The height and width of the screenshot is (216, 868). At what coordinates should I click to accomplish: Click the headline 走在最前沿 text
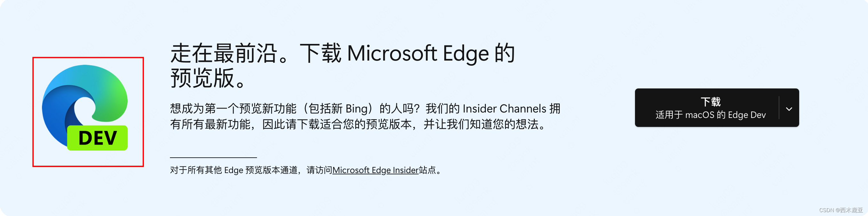coord(223,53)
